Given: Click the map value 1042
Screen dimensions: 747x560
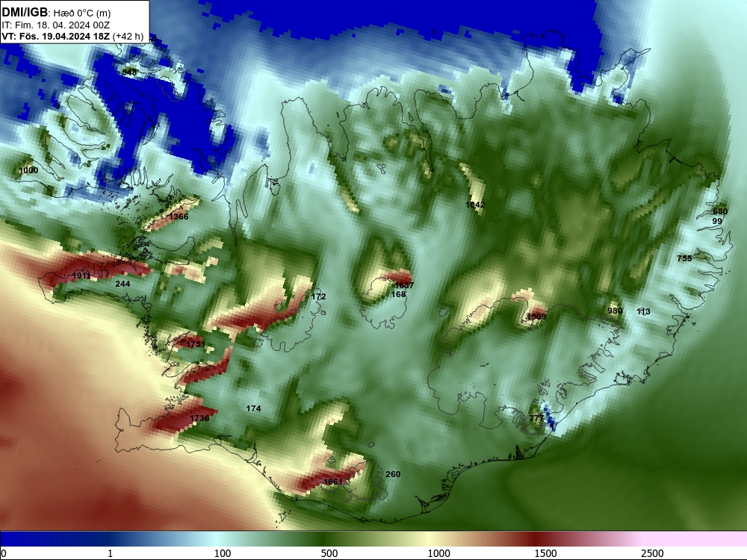Looking at the screenshot, I should [475, 205].
